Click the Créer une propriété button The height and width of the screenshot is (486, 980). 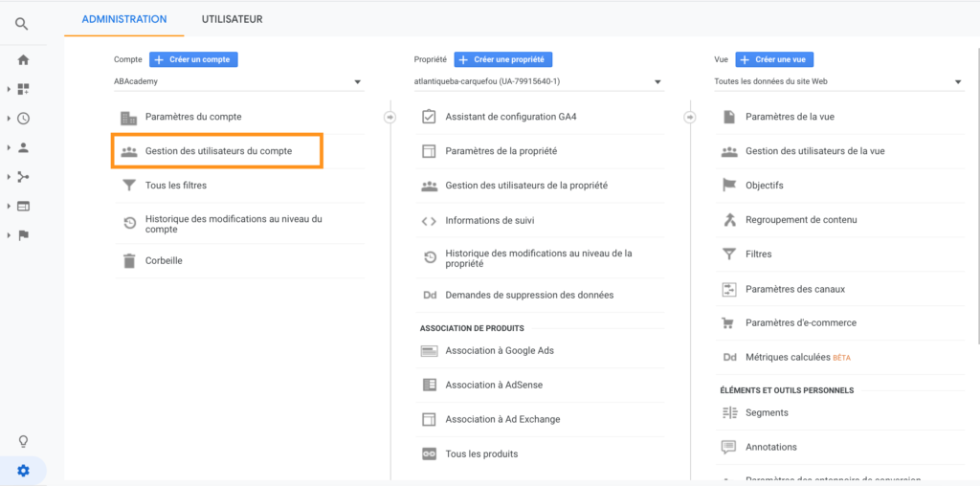(x=503, y=59)
